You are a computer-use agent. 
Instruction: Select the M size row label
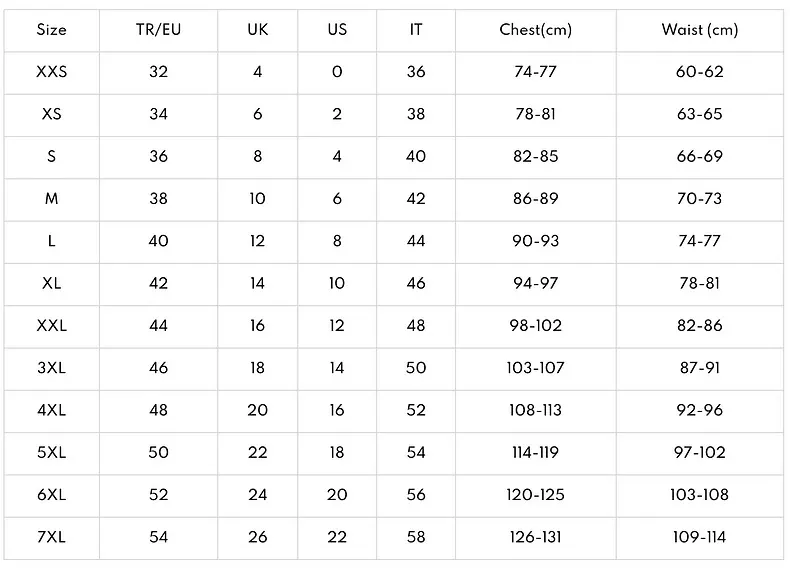coord(51,199)
